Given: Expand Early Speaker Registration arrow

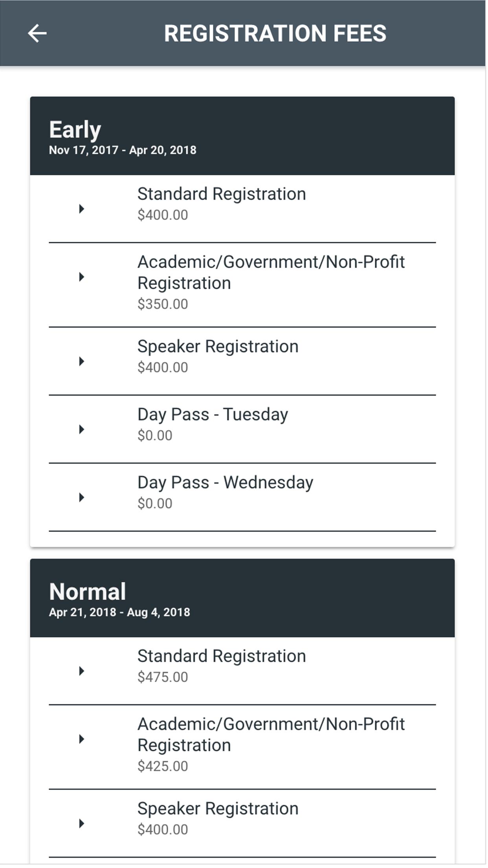Looking at the screenshot, I should (81, 361).
